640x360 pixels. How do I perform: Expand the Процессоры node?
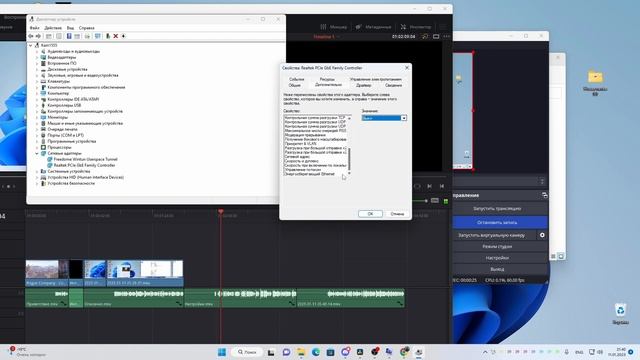pos(37,147)
